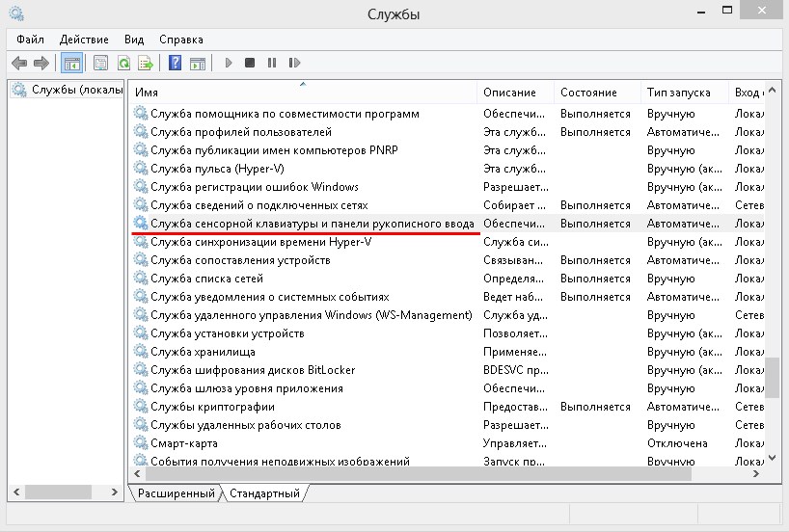Click Определя... description cell
789x532 pixels.
click(513, 279)
